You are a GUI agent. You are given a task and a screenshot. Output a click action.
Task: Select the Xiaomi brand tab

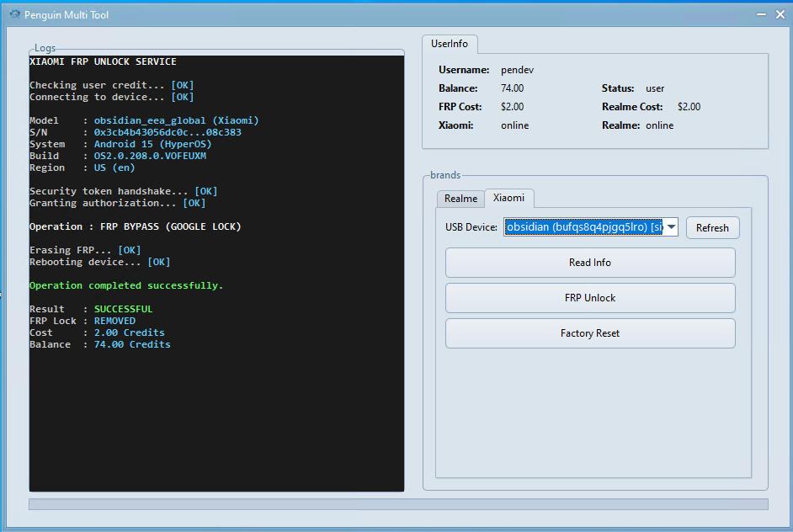pos(508,198)
